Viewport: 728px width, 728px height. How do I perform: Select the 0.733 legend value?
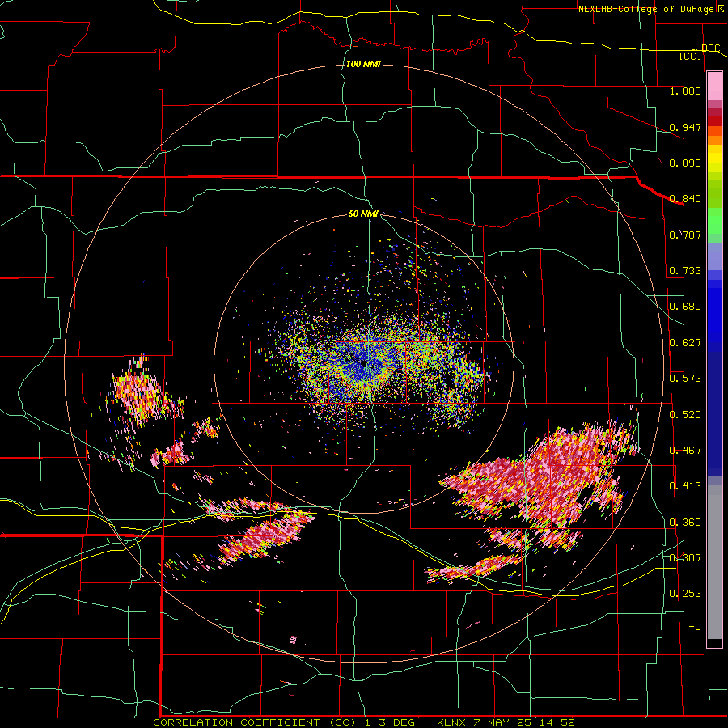[685, 271]
